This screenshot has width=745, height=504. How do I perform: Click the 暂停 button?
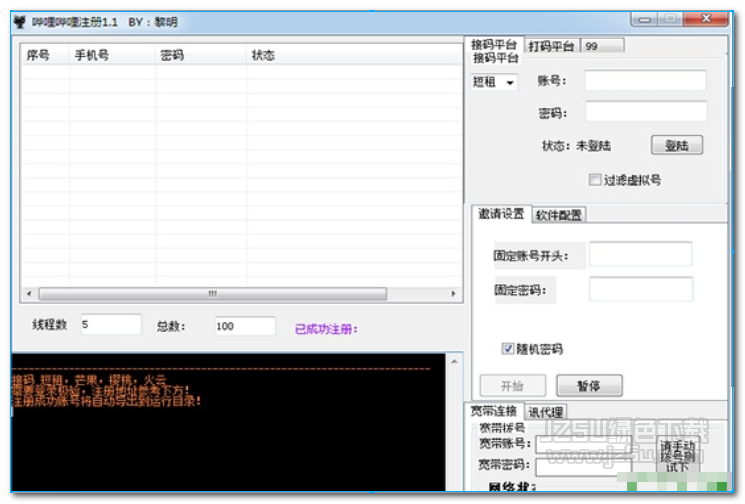tap(589, 386)
